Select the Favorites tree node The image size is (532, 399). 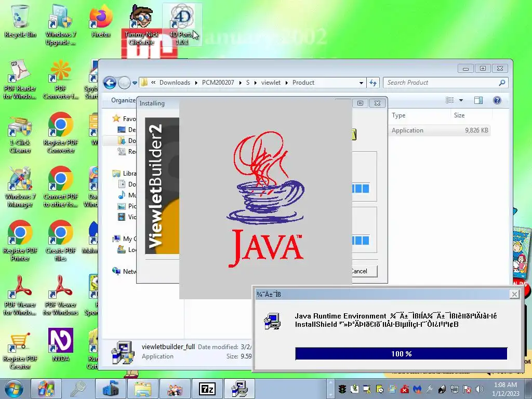point(124,118)
